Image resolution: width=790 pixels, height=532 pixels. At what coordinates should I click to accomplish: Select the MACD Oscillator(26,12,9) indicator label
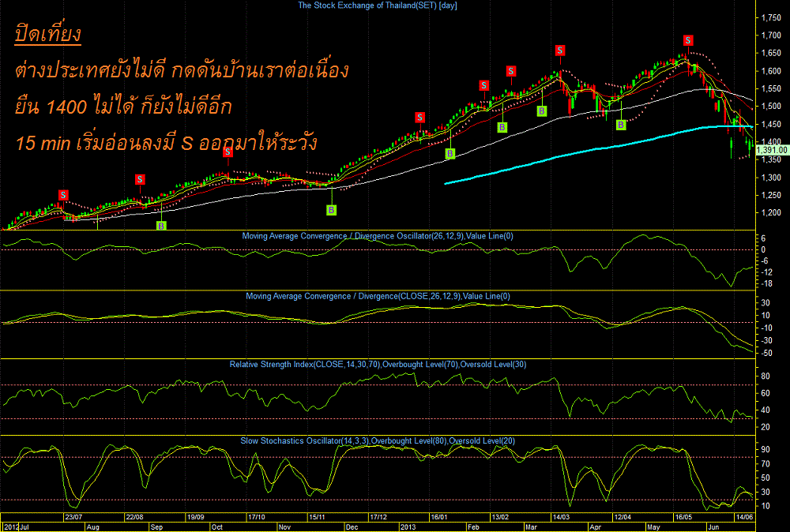click(x=378, y=236)
